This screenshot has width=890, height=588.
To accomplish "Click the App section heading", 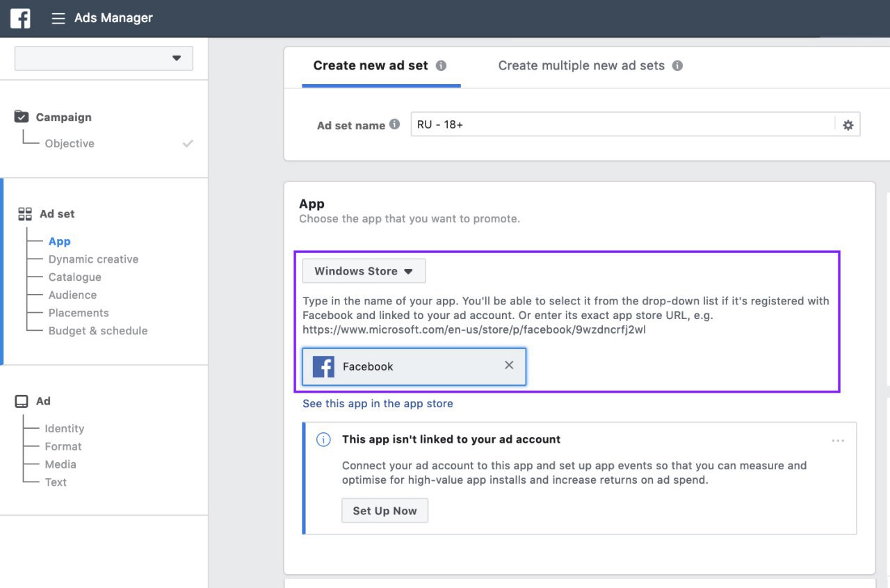I will click(x=311, y=204).
